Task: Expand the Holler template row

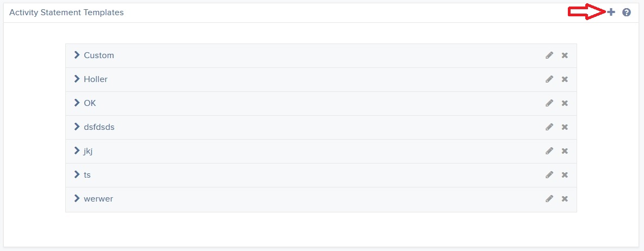Action: (321, 79)
